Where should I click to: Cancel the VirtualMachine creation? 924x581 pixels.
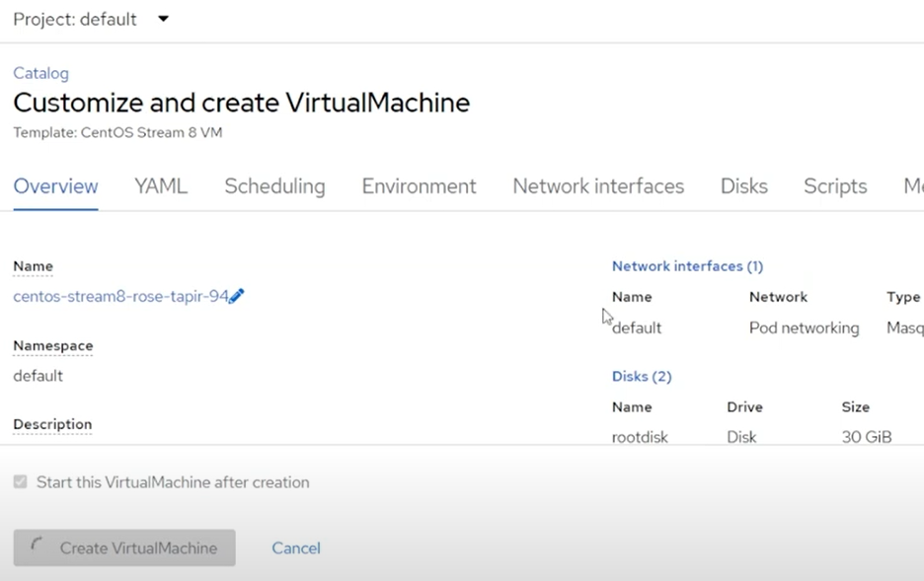coord(295,547)
